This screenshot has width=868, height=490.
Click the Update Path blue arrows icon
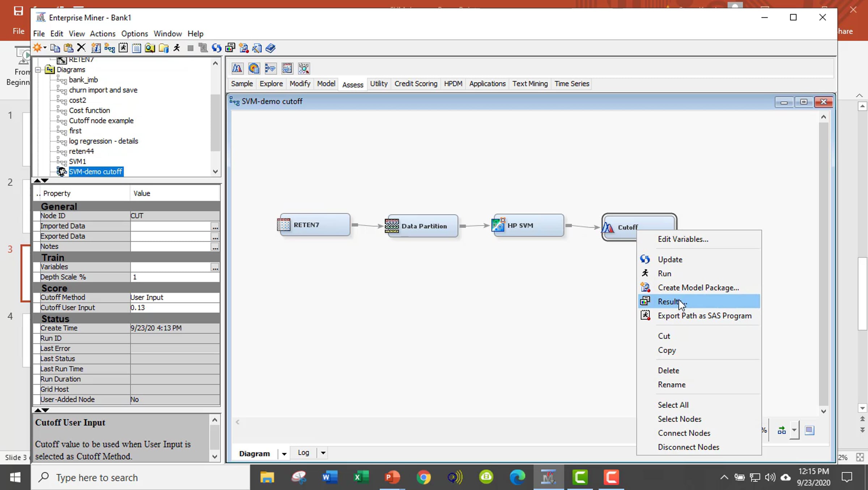pos(216,48)
